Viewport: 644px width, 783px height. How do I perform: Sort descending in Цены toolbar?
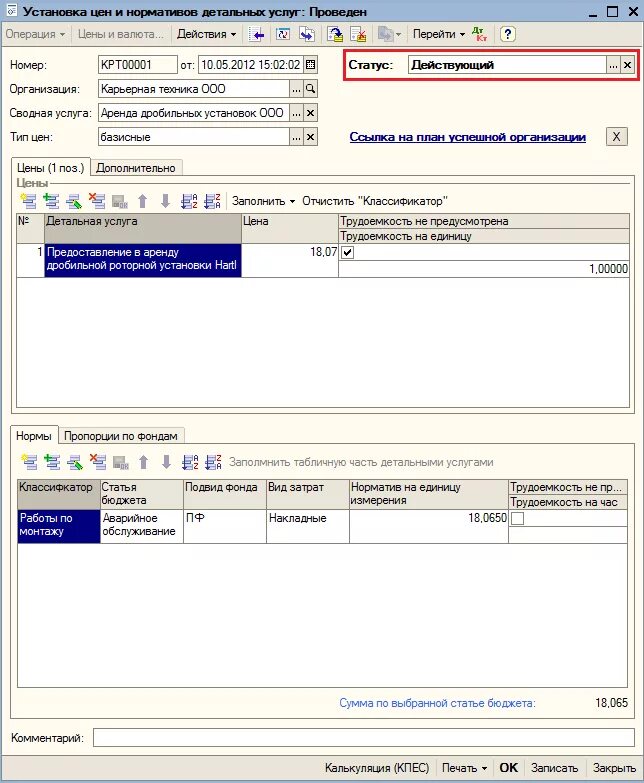(x=213, y=201)
